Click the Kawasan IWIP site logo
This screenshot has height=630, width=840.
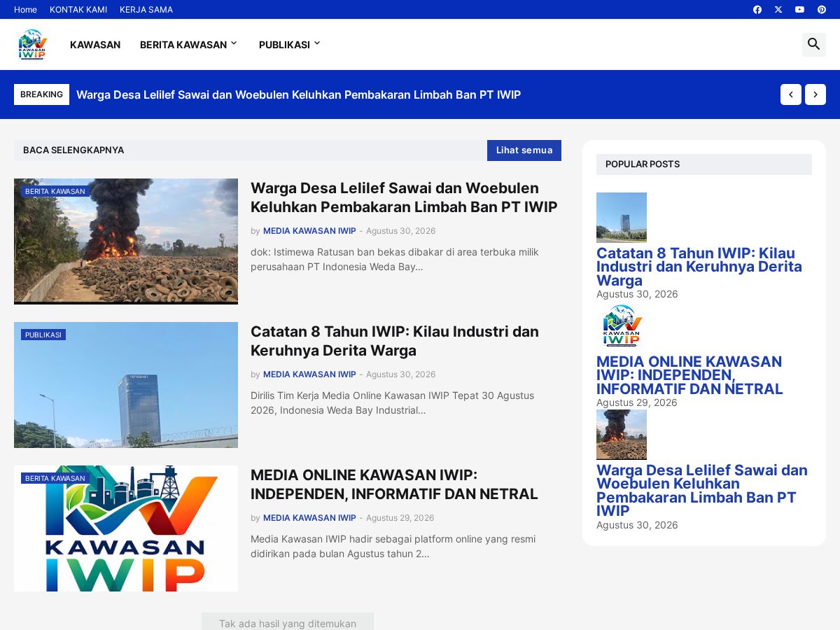click(32, 44)
